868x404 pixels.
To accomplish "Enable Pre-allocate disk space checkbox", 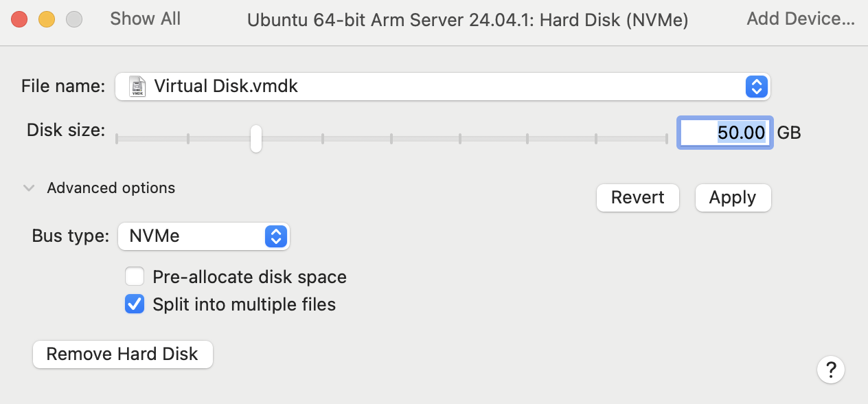I will point(135,277).
